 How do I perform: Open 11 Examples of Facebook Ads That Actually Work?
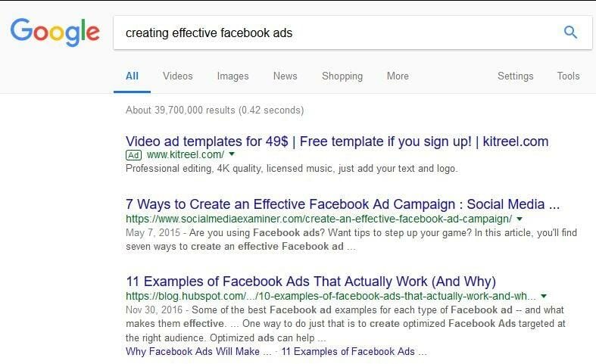point(311,282)
